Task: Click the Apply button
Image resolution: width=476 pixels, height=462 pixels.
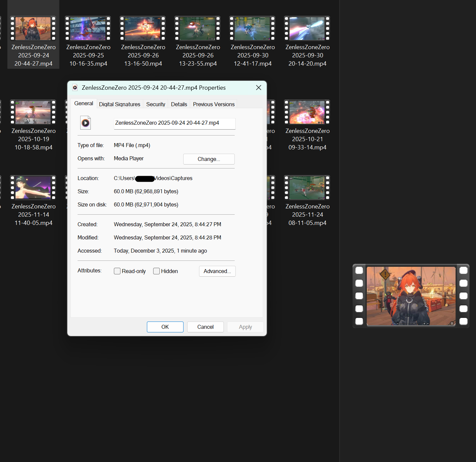Action: click(x=245, y=327)
